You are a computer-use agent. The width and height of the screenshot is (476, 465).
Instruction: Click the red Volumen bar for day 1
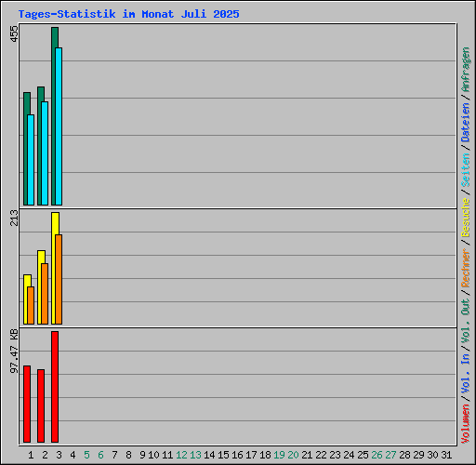click(27, 404)
